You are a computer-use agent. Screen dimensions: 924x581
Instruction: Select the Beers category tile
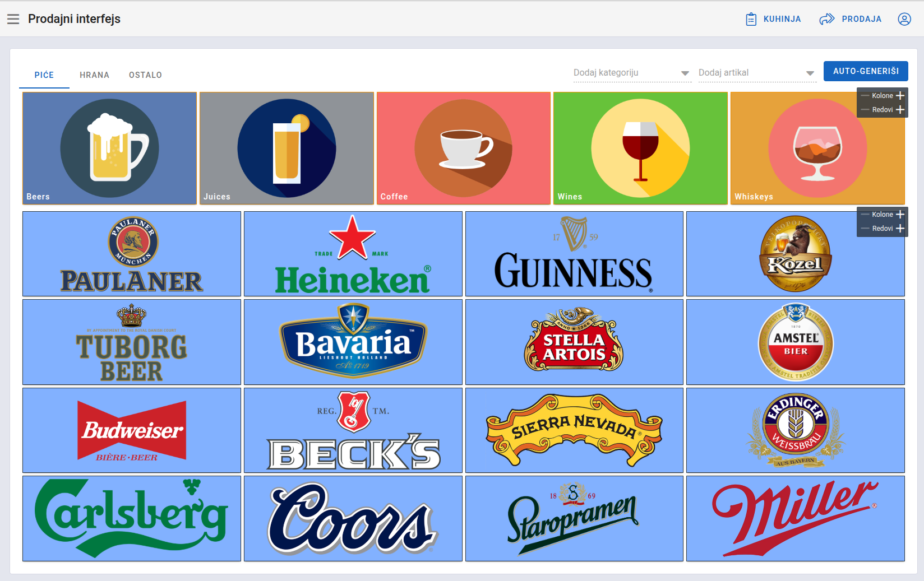109,148
